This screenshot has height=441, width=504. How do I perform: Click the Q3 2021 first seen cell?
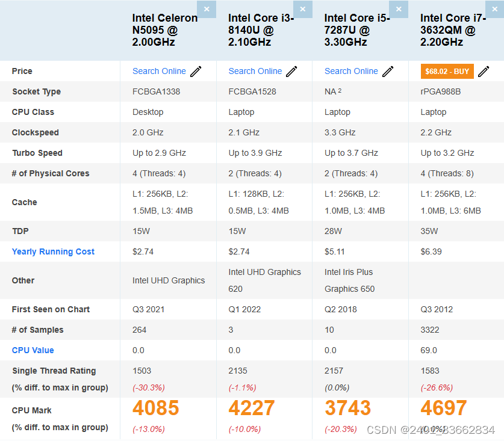click(x=149, y=309)
